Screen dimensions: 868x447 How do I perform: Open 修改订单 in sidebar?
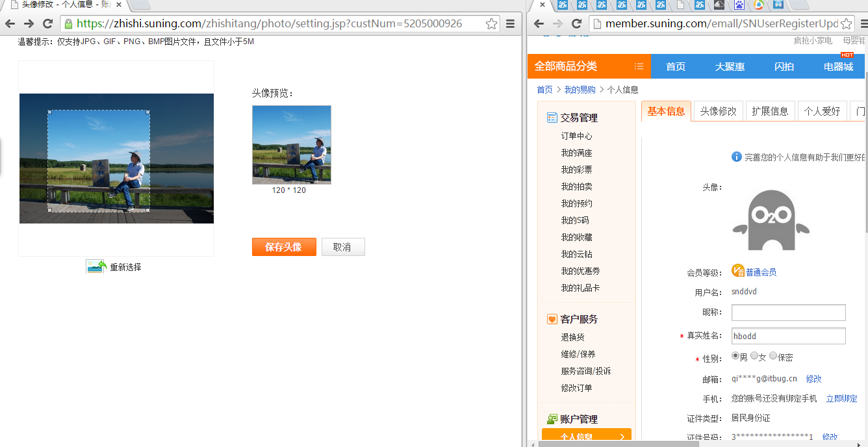pos(576,388)
